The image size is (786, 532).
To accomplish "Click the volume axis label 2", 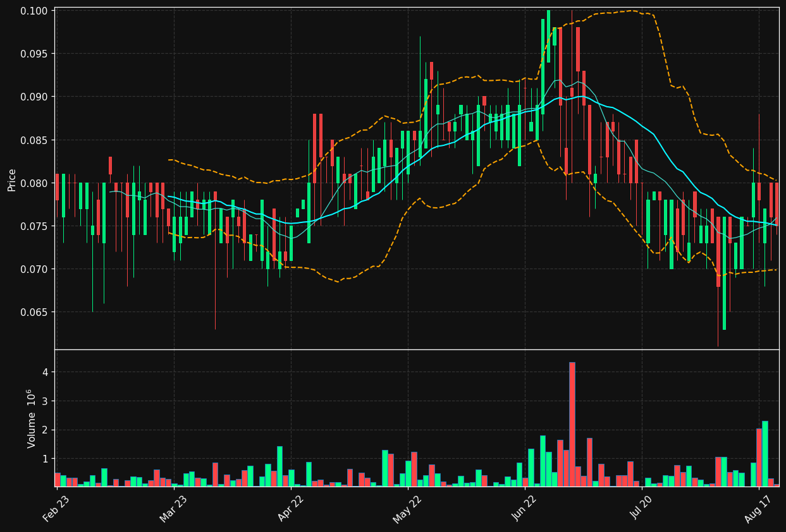I will coord(45,430).
